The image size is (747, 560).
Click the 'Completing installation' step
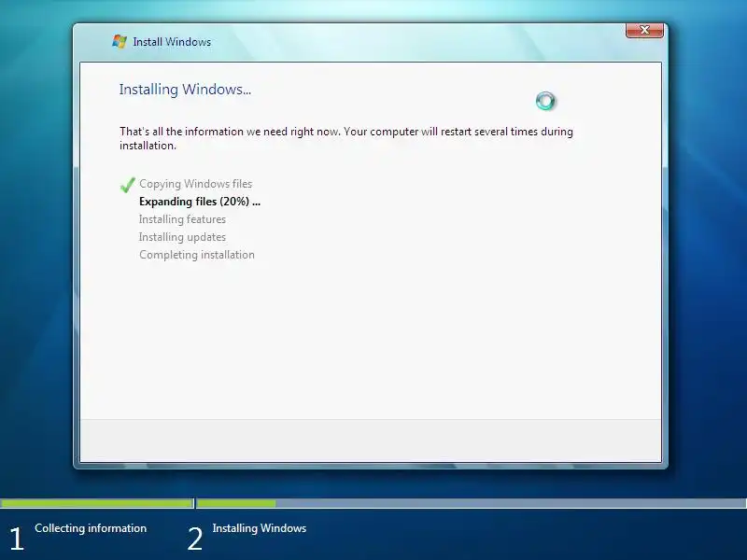coord(197,255)
